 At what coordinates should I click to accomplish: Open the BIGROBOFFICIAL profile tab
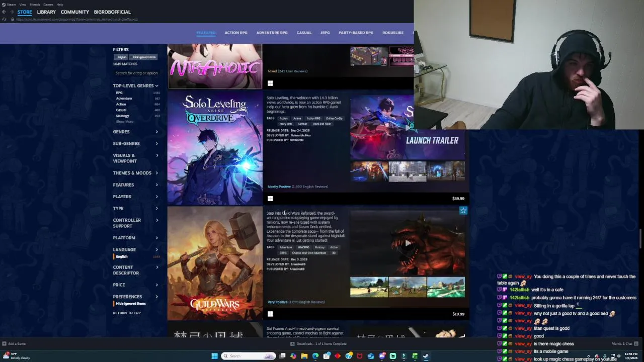(112, 12)
